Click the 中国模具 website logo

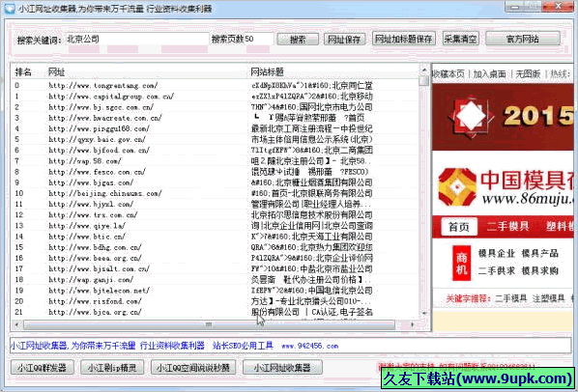506,187
